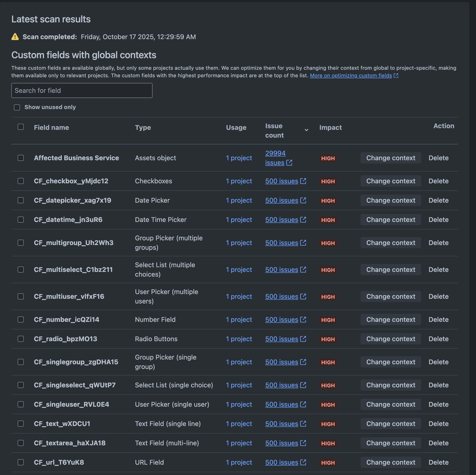Click the CF_multigroup_Uh2Wh3 field name
Screen dimensions: 476x475
click(74, 243)
